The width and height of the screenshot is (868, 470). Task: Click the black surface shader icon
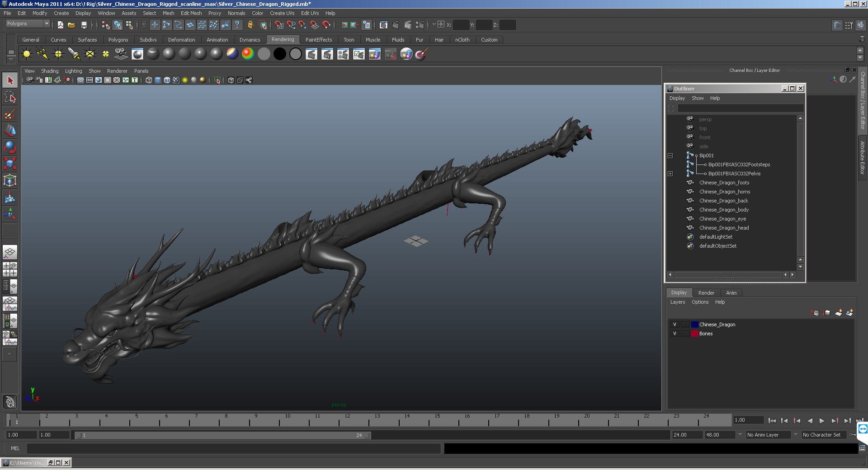coord(279,54)
